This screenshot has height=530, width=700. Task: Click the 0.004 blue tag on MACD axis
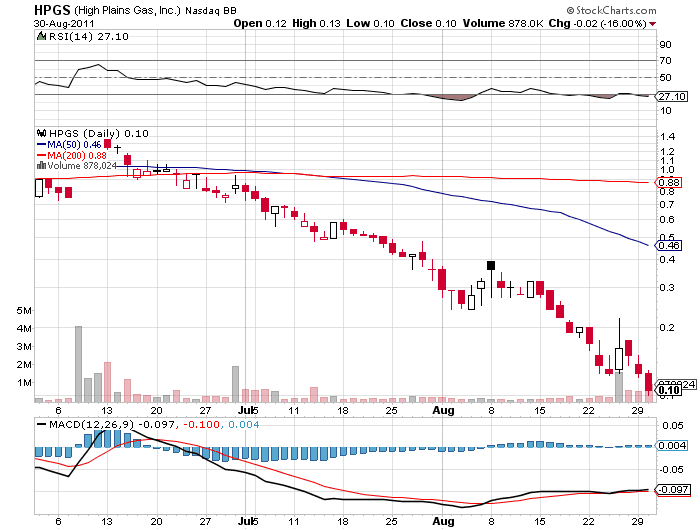[x=671, y=446]
